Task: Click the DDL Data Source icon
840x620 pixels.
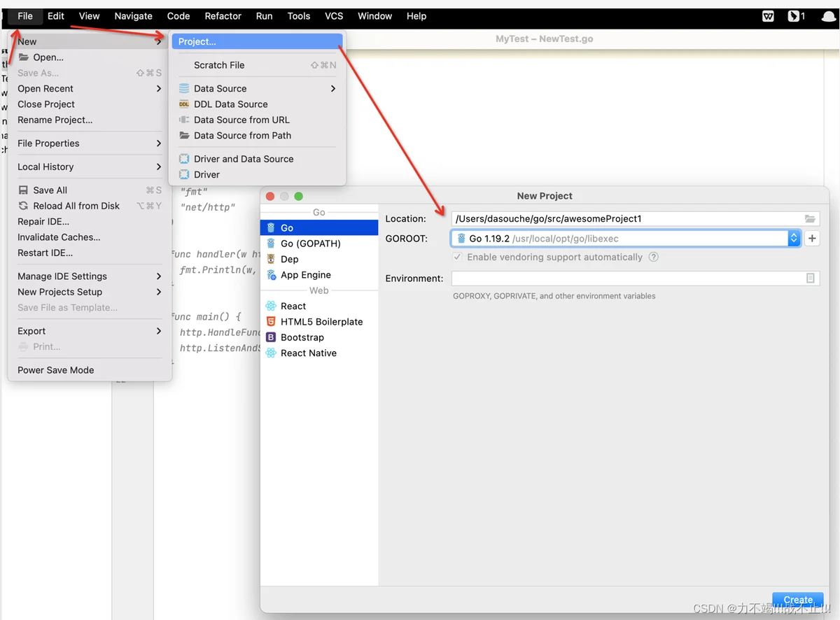Action: click(184, 104)
